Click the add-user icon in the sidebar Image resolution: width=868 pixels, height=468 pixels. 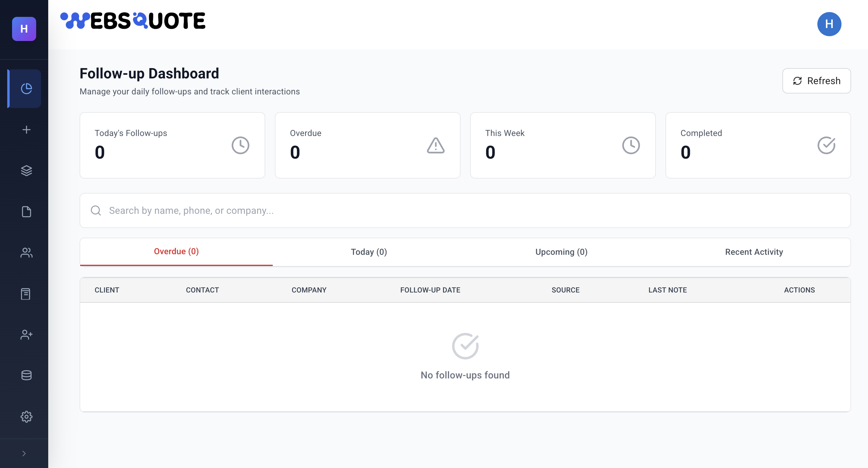coord(26,335)
